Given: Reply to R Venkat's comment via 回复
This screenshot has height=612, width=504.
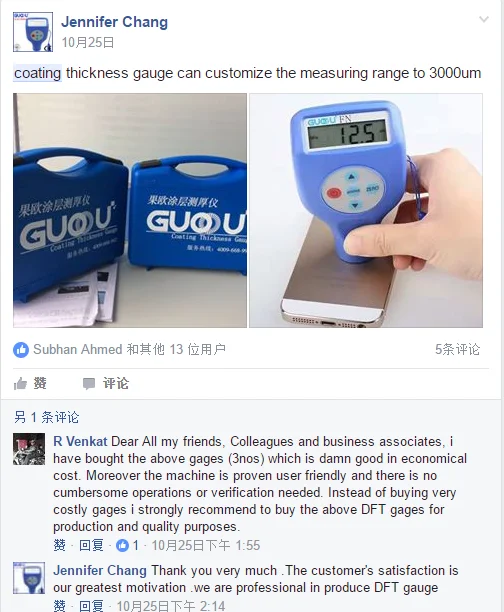Looking at the screenshot, I should coord(91,545).
